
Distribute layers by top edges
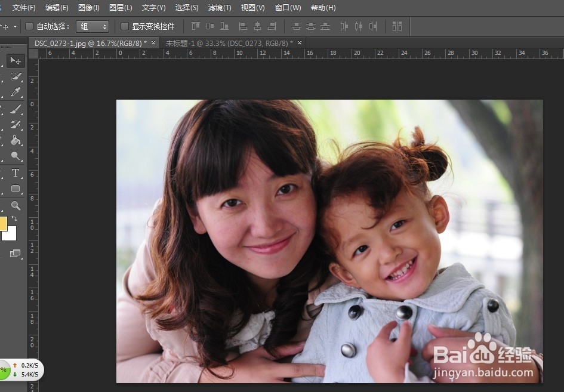pos(297,26)
